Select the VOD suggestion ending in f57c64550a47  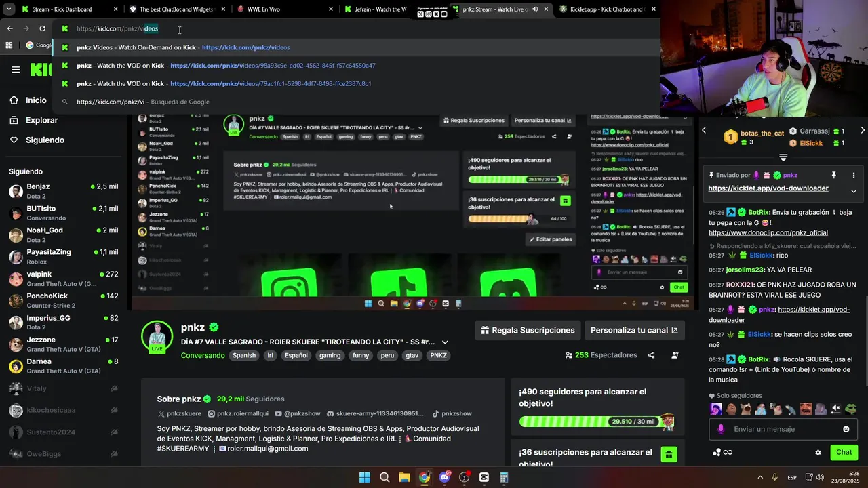[355, 66]
